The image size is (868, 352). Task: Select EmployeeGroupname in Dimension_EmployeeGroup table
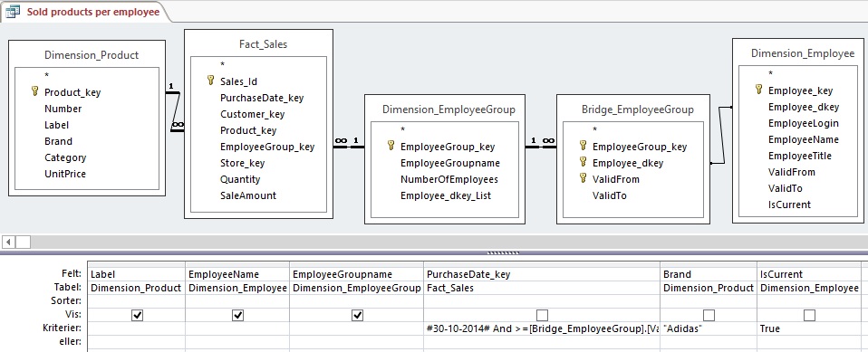click(450, 163)
